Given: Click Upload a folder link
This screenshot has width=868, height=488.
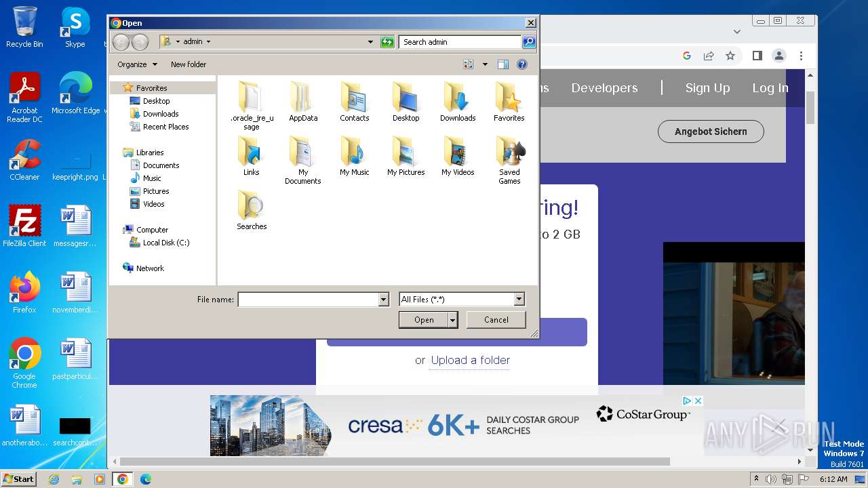Looking at the screenshot, I should click(470, 360).
